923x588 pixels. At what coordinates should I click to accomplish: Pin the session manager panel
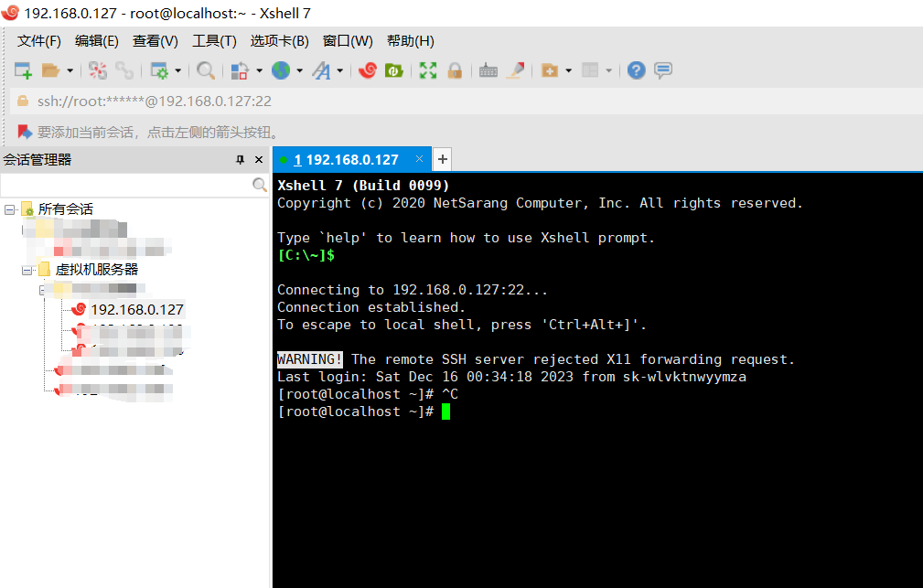[x=240, y=159]
